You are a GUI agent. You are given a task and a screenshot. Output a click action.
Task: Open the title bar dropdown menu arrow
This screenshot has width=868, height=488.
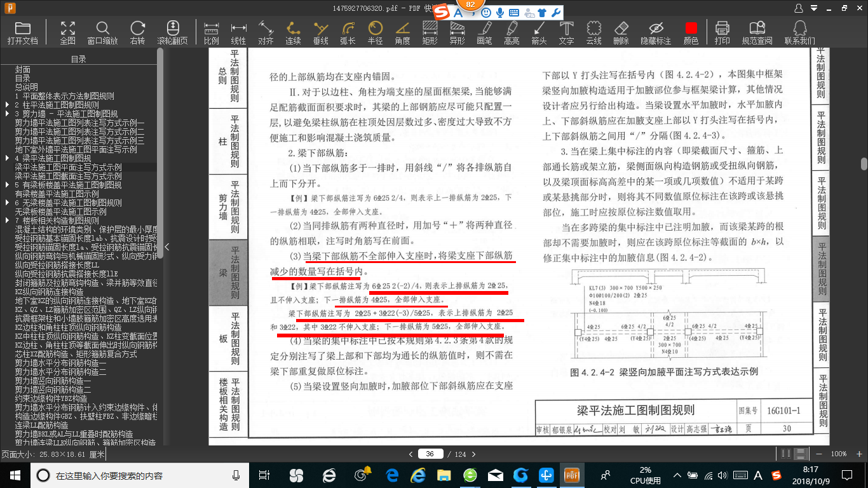[x=813, y=8]
